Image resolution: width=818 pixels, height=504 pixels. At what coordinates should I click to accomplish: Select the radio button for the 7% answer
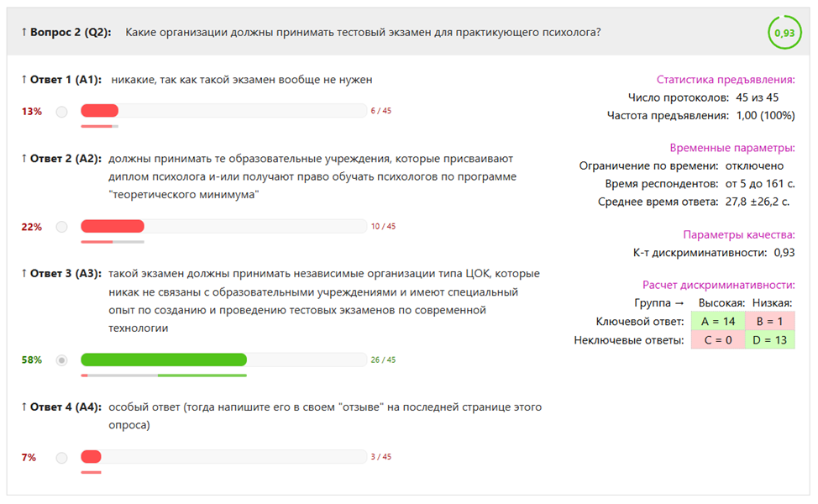point(61,458)
